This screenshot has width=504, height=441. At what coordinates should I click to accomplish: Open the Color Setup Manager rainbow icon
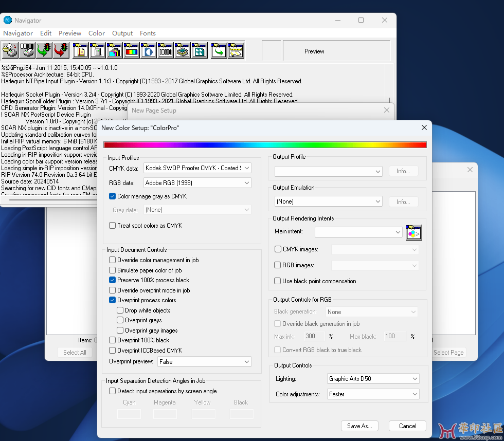(x=132, y=50)
